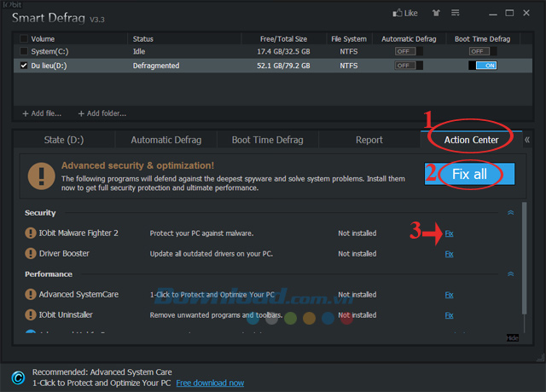
Task: Uncheck the Du lieu(D:) volume checkbox
Action: (x=23, y=66)
